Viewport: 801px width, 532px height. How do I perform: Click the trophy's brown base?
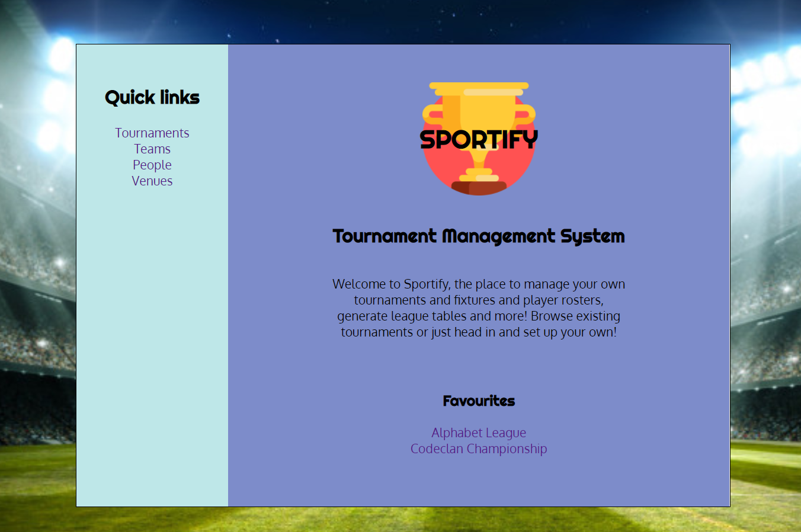pos(479,188)
